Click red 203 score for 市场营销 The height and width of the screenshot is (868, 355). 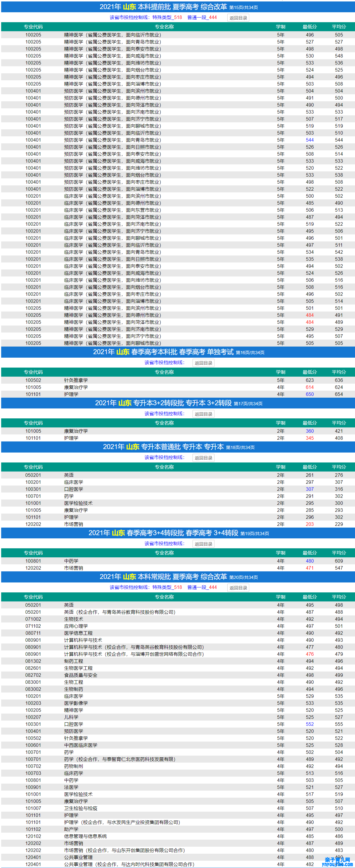309,524
